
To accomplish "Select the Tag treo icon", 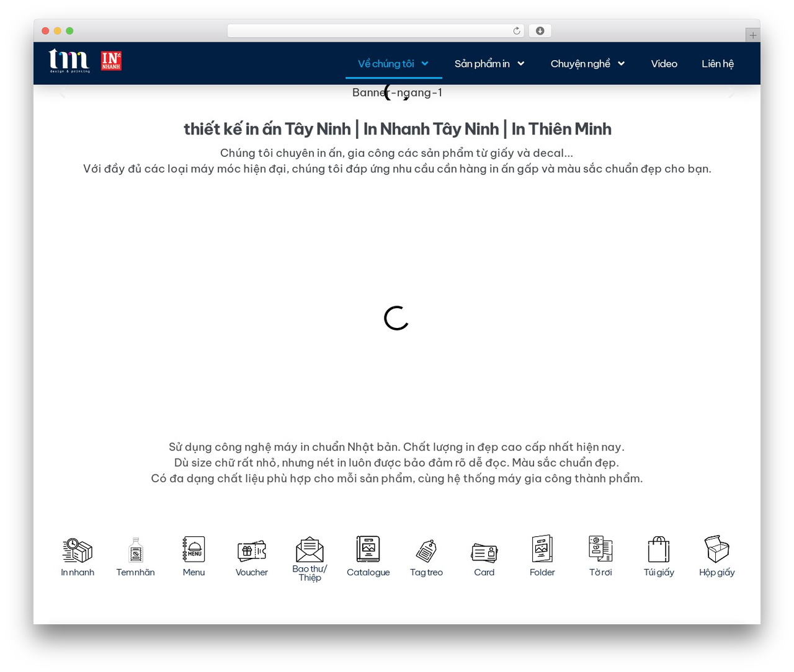I will tap(426, 550).
